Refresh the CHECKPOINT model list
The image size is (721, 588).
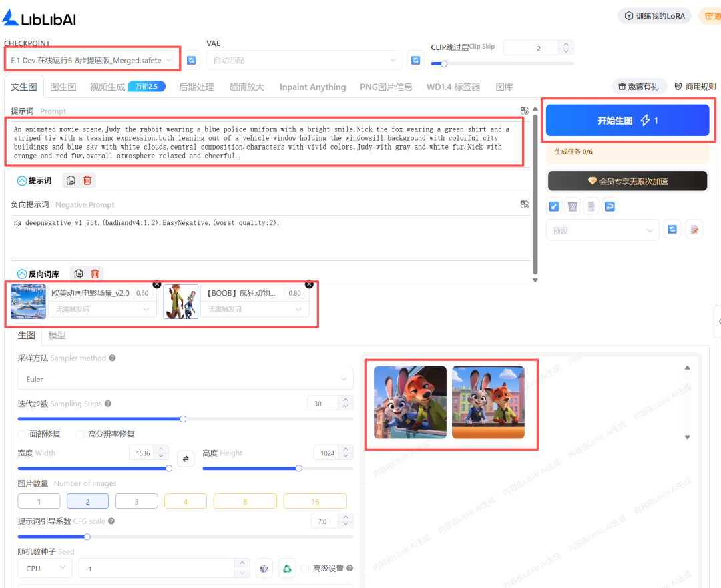tap(192, 60)
